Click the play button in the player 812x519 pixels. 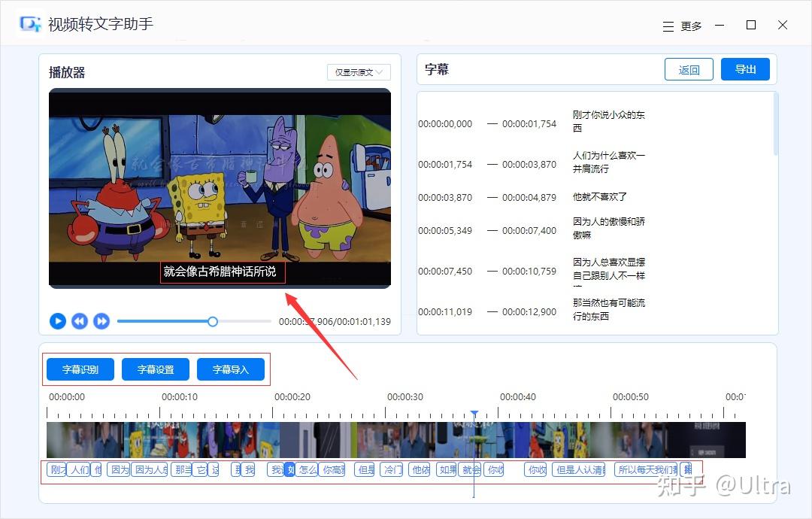[57, 321]
